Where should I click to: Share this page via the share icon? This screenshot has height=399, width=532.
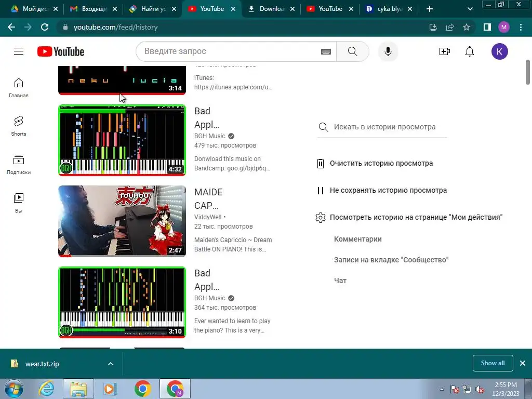coord(450,27)
